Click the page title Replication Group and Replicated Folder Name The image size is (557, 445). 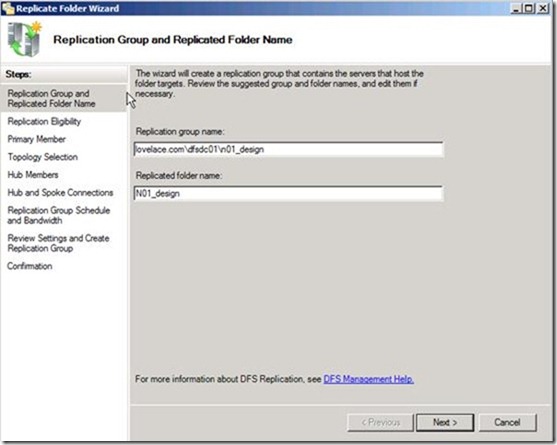pos(173,39)
